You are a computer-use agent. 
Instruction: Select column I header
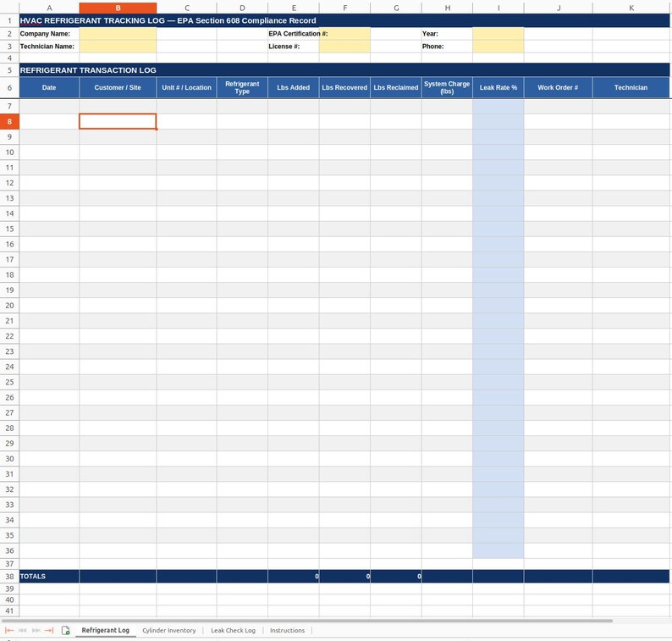click(498, 8)
